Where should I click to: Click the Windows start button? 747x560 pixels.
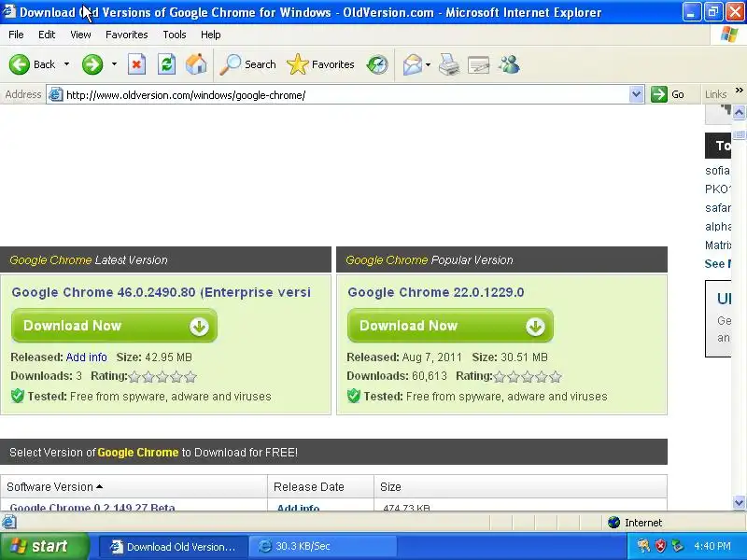click(x=44, y=546)
